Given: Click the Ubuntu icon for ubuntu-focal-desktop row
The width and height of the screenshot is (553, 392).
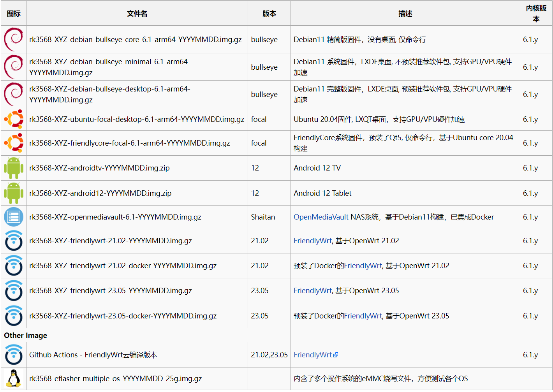Looking at the screenshot, I should tap(14, 119).
